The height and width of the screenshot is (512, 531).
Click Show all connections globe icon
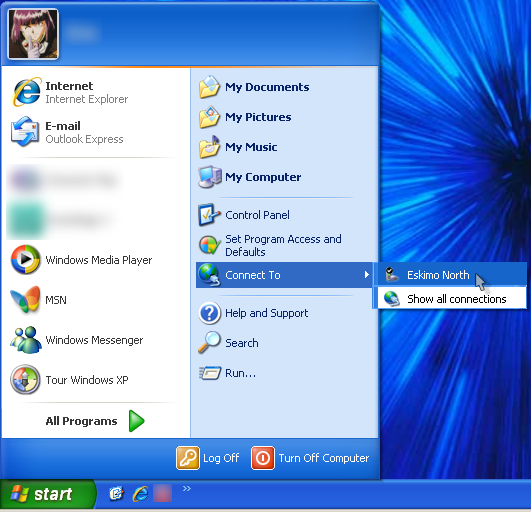point(392,299)
